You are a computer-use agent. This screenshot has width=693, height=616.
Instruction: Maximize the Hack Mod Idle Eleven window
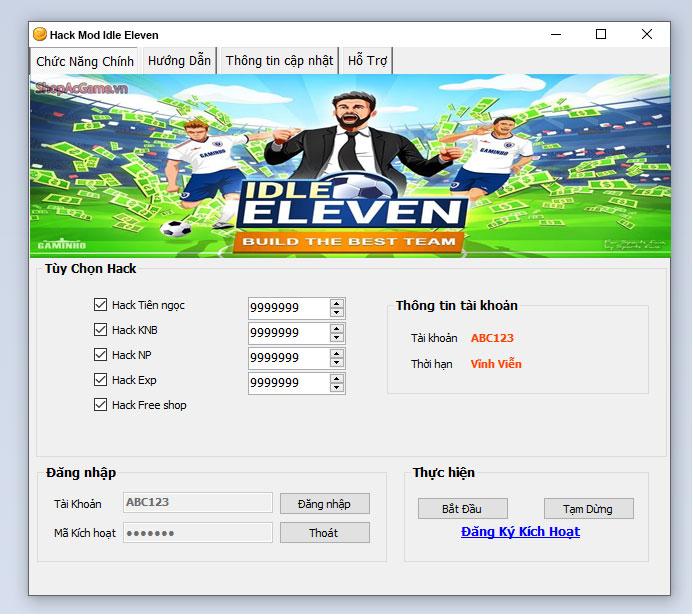tap(601, 34)
